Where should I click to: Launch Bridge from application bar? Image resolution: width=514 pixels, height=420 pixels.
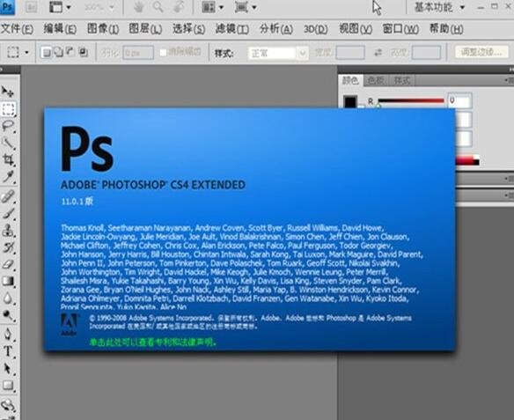pos(31,7)
